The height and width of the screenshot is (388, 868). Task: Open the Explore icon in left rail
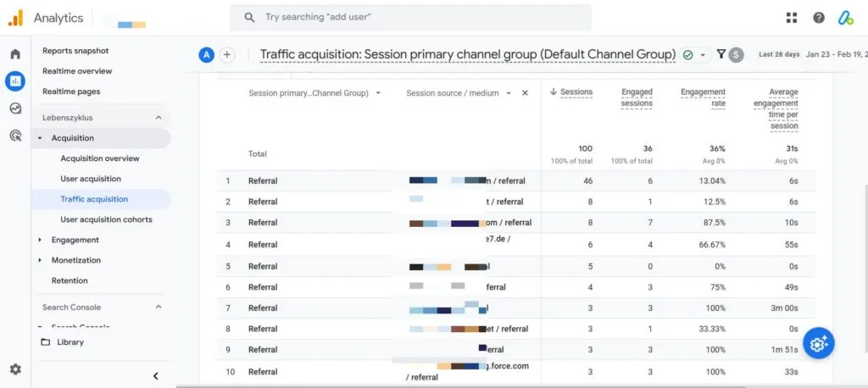[15, 108]
